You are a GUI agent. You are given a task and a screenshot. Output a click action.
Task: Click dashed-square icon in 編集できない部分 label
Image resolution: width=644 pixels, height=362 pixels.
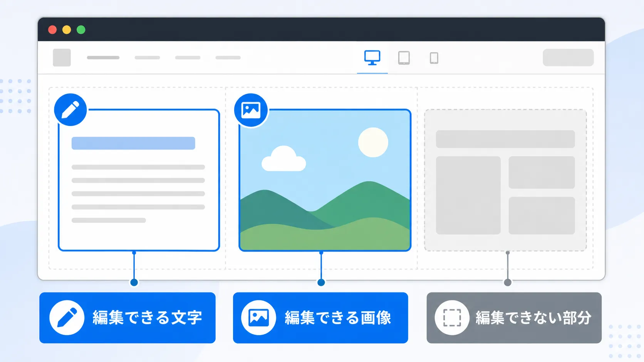452,318
